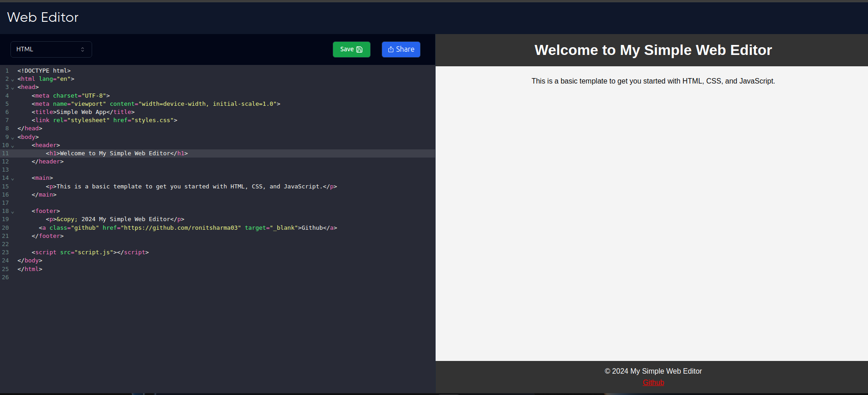Click the meta charset UTF-8 line
The image size is (868, 395).
tap(71, 96)
